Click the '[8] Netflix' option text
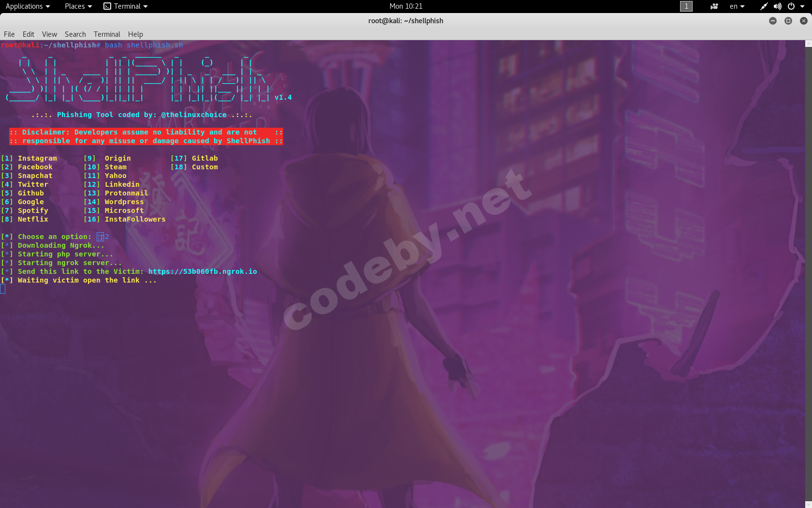This screenshot has width=812, height=508. 25,219
